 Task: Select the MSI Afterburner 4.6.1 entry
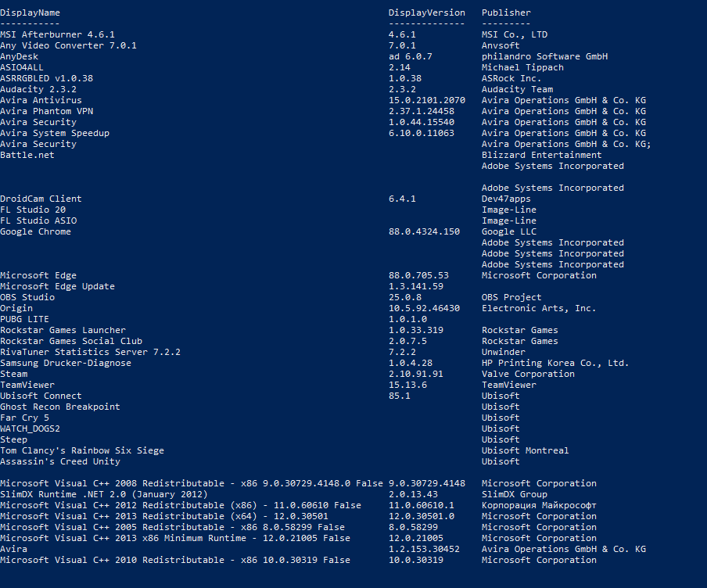(x=57, y=34)
